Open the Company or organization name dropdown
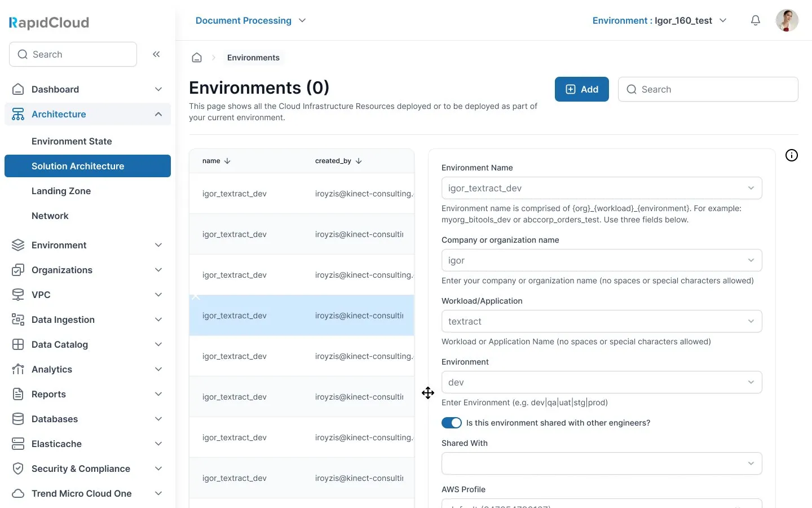 (x=602, y=260)
